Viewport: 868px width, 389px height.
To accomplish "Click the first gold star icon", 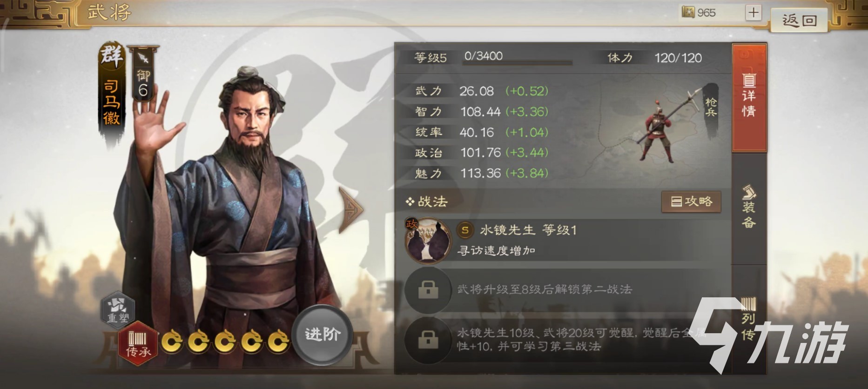I will point(172,342).
